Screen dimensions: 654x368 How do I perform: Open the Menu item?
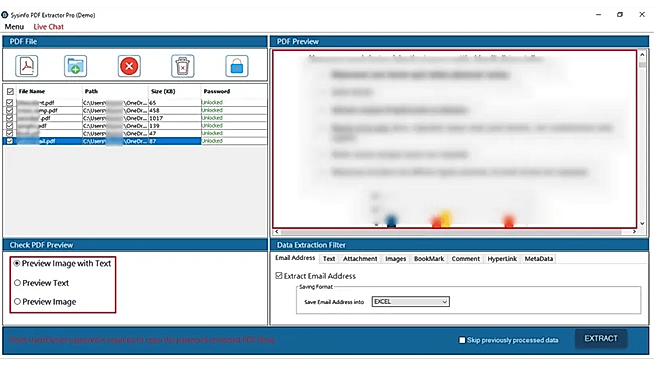(14, 27)
